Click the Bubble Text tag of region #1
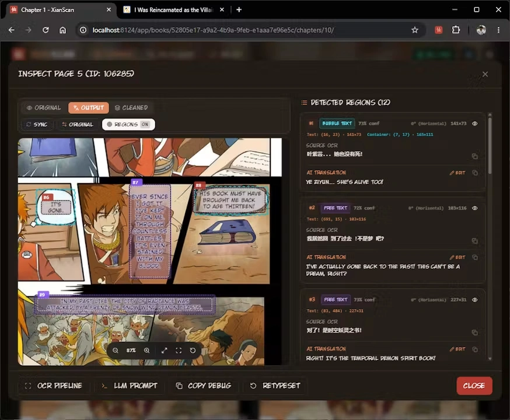510x420 pixels. click(x=337, y=124)
